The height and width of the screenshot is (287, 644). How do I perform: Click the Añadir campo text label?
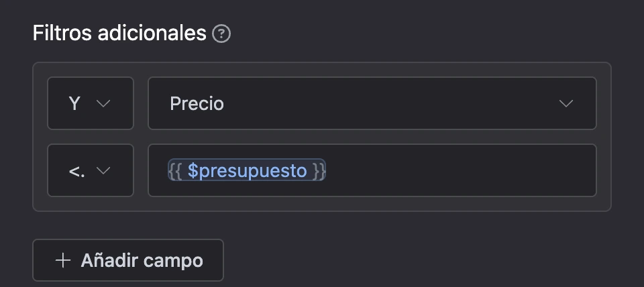142,260
